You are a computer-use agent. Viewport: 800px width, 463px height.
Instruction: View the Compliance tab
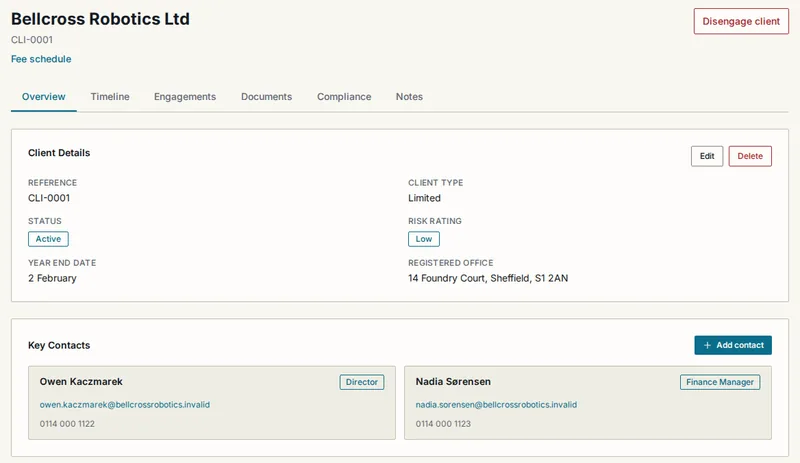click(344, 96)
